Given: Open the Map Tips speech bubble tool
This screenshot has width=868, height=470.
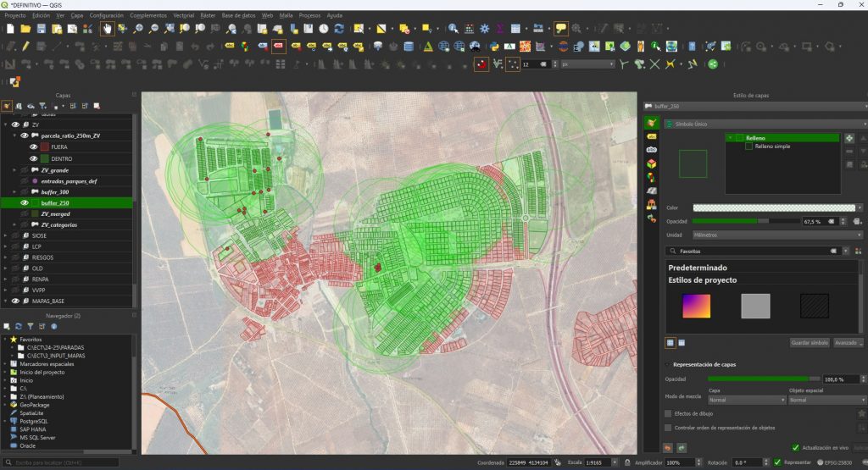Looking at the screenshot, I should (x=560, y=28).
